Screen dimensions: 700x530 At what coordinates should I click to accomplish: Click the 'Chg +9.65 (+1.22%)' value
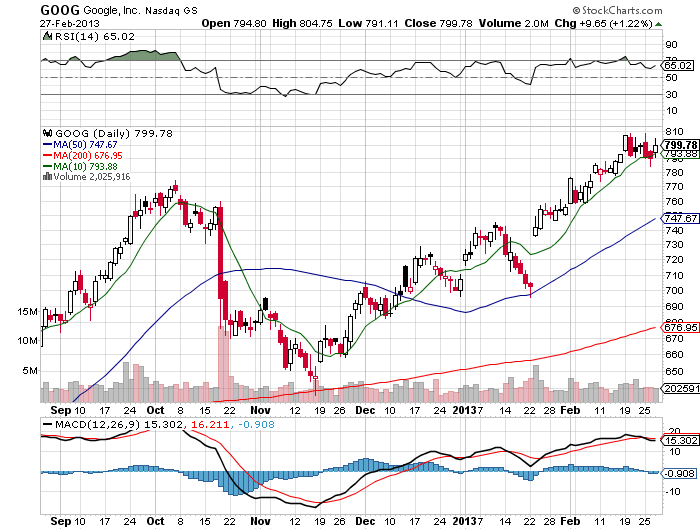coord(604,24)
